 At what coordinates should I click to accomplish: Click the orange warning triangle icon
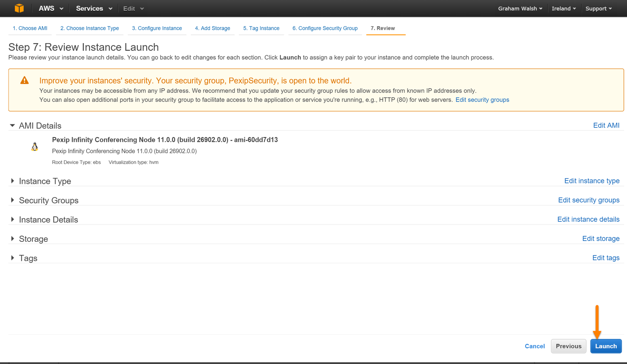24,81
